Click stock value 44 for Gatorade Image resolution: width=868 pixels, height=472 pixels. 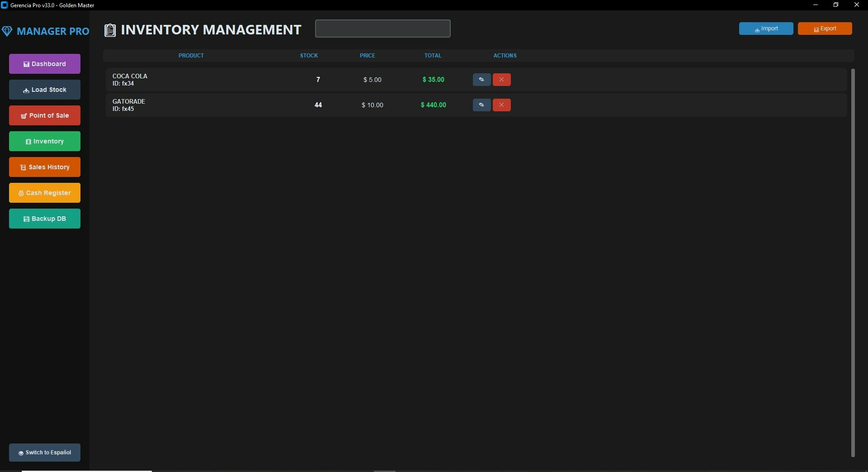tap(318, 105)
